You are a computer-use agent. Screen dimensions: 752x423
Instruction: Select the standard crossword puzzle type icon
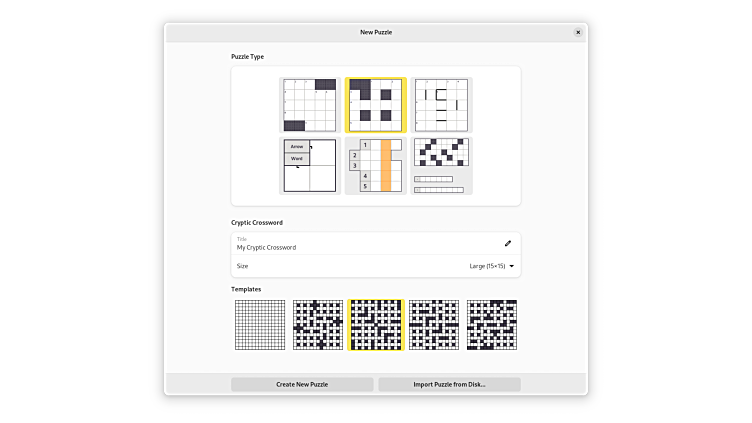pyautogui.click(x=309, y=105)
